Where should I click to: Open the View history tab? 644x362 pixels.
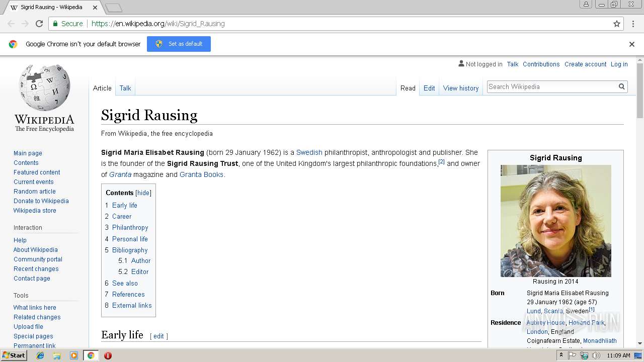click(x=461, y=88)
